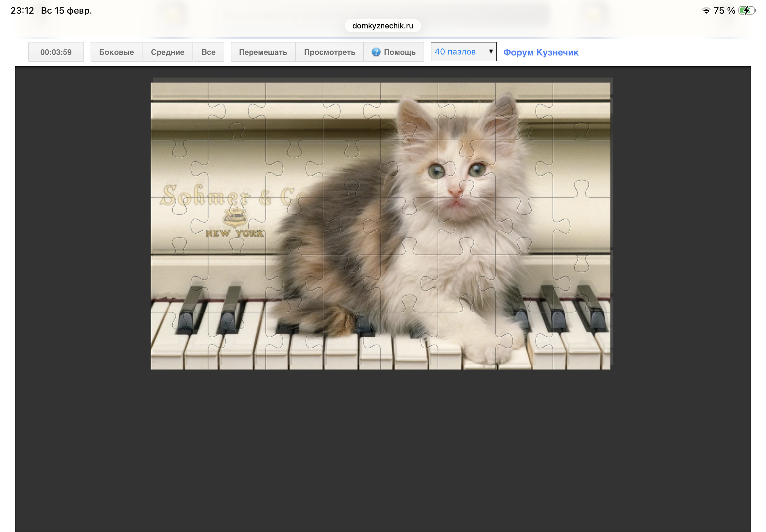The width and height of the screenshot is (766, 532).
Task: Click the blue question mark Help icon
Action: (x=376, y=52)
